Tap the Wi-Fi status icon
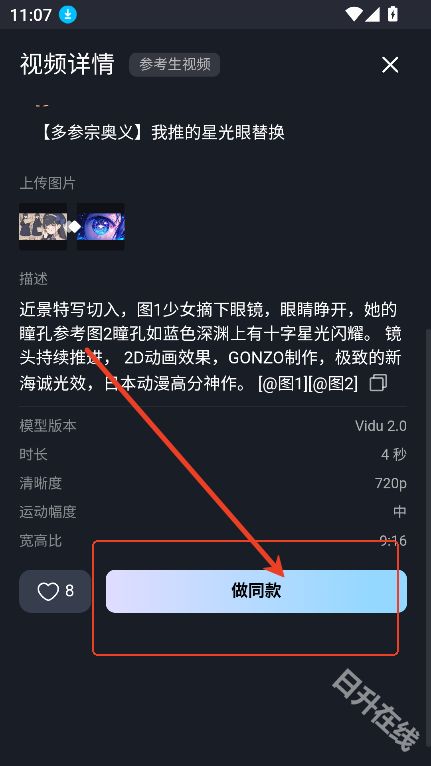Screen dimensions: 431x766 (x=354, y=14)
